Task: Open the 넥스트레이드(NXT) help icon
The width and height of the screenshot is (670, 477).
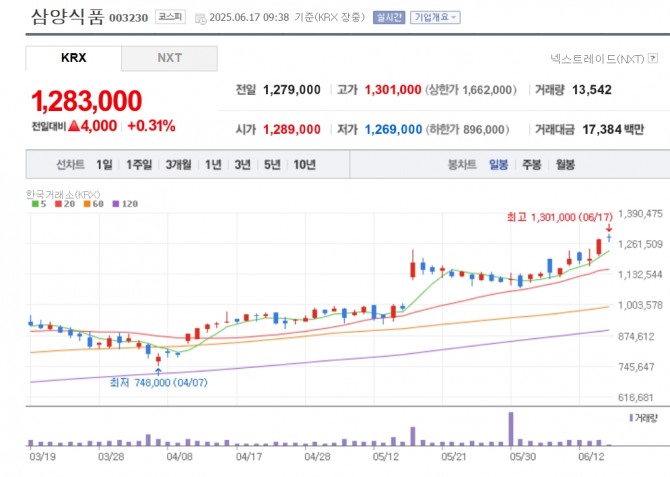Action: click(652, 59)
